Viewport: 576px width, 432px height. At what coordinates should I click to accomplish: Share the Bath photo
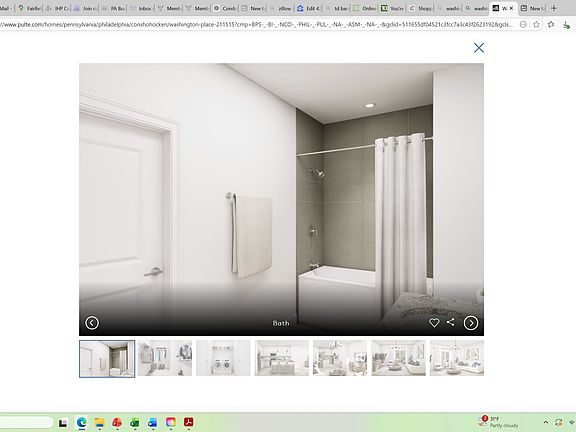451,322
